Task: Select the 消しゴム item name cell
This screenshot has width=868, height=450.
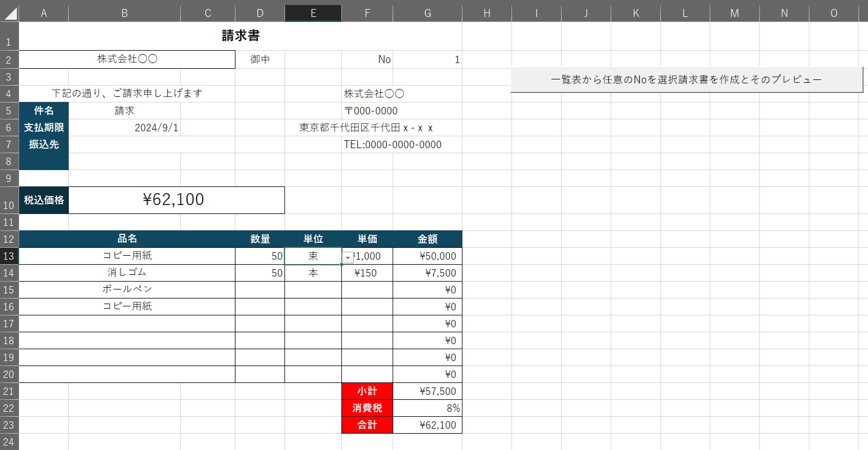Action: pyautogui.click(x=127, y=273)
